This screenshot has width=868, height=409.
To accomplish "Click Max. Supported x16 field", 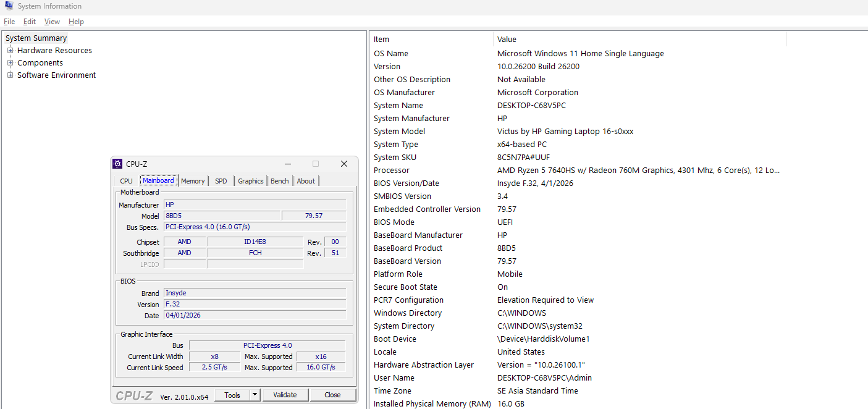I will coord(321,356).
